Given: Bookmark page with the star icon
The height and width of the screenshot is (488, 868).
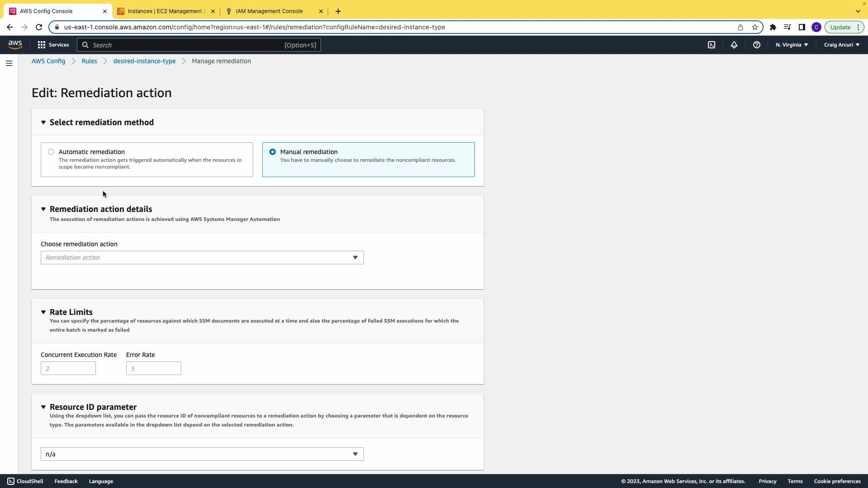Looking at the screenshot, I should click(x=755, y=27).
